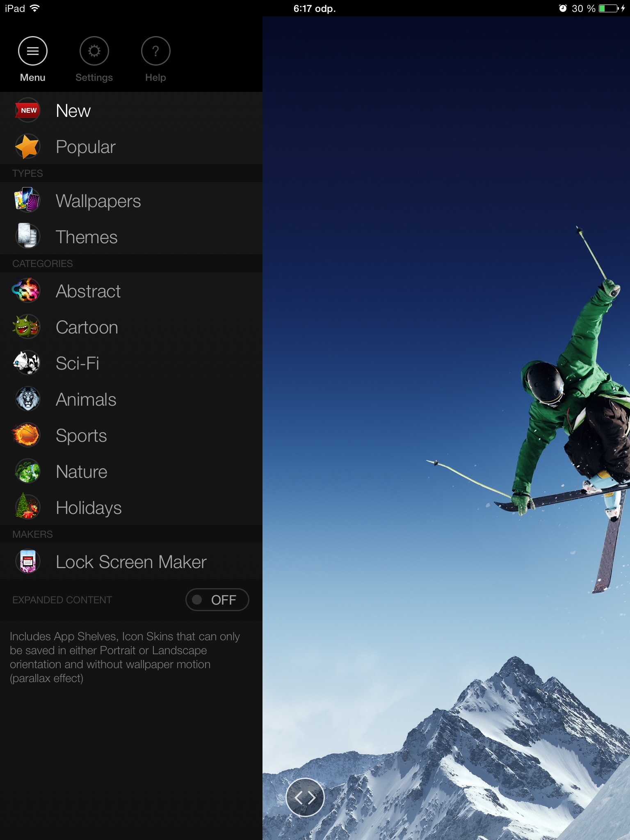Tap the Wi-Fi icon in status bar

pyautogui.click(x=35, y=8)
